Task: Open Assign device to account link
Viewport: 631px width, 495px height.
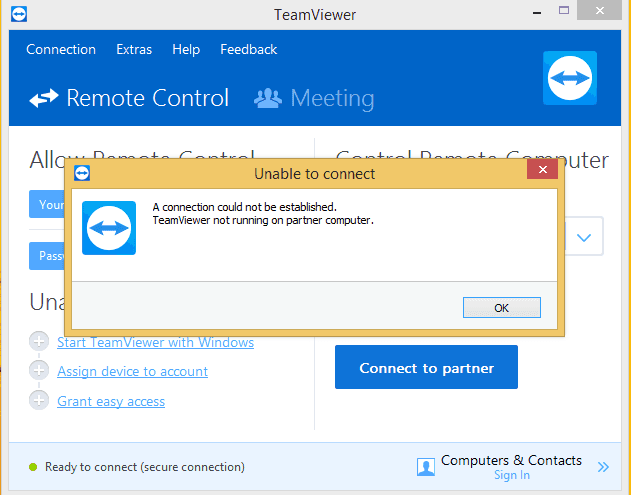Action: click(132, 371)
